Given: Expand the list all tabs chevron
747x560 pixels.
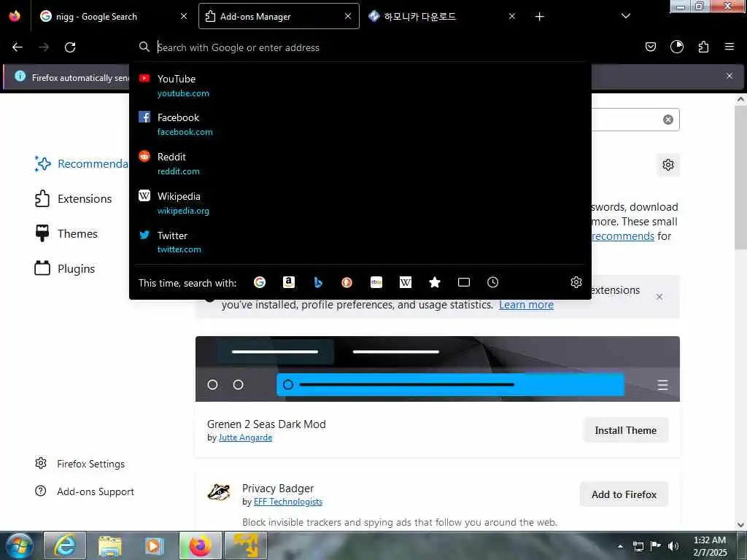Looking at the screenshot, I should (625, 16).
